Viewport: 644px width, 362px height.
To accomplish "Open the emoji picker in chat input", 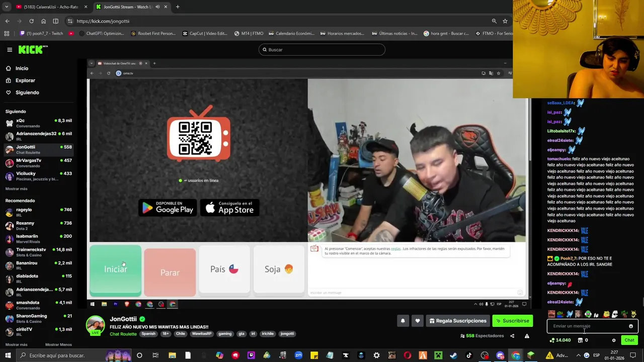I will tap(631, 326).
